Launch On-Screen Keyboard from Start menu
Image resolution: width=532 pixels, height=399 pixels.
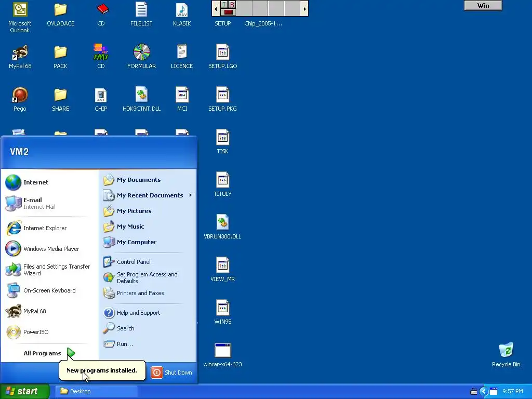coord(49,290)
